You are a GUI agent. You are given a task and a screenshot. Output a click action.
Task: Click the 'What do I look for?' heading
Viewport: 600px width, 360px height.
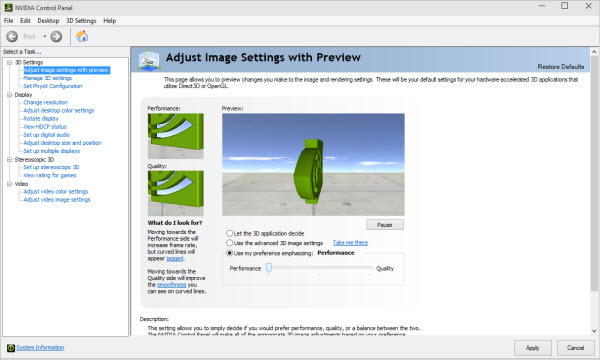(175, 223)
